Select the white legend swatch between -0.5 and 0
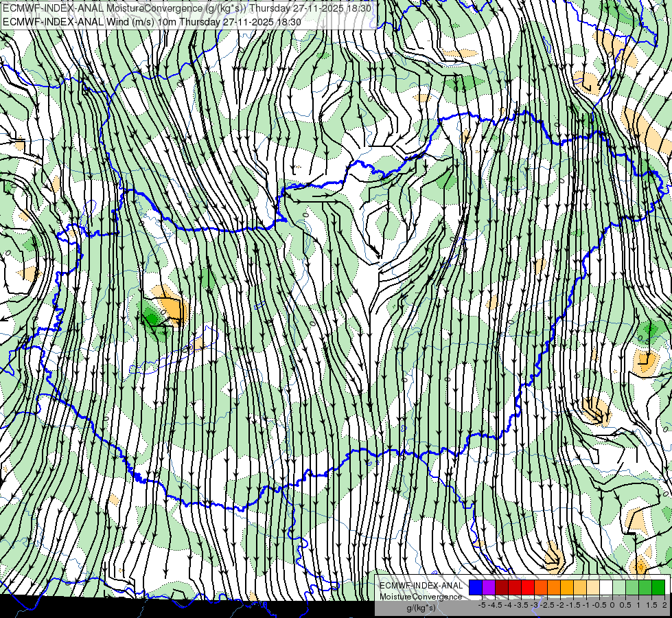 point(606,587)
